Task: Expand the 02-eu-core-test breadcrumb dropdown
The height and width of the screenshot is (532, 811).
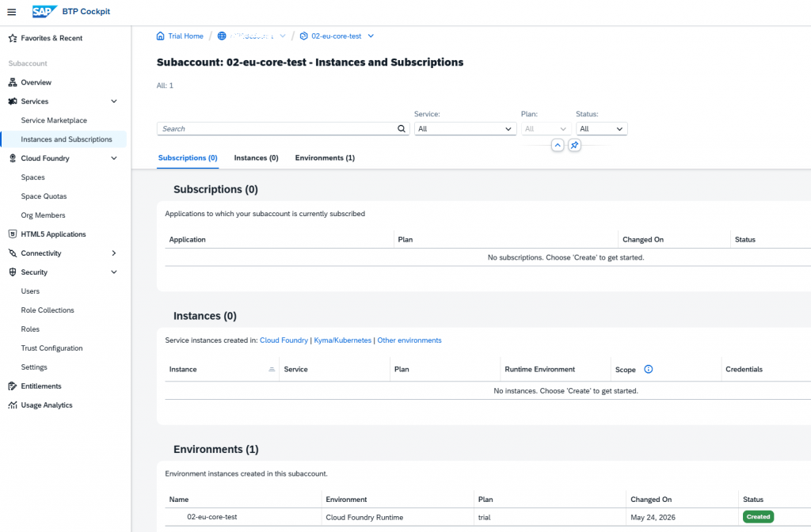Action: coord(371,36)
